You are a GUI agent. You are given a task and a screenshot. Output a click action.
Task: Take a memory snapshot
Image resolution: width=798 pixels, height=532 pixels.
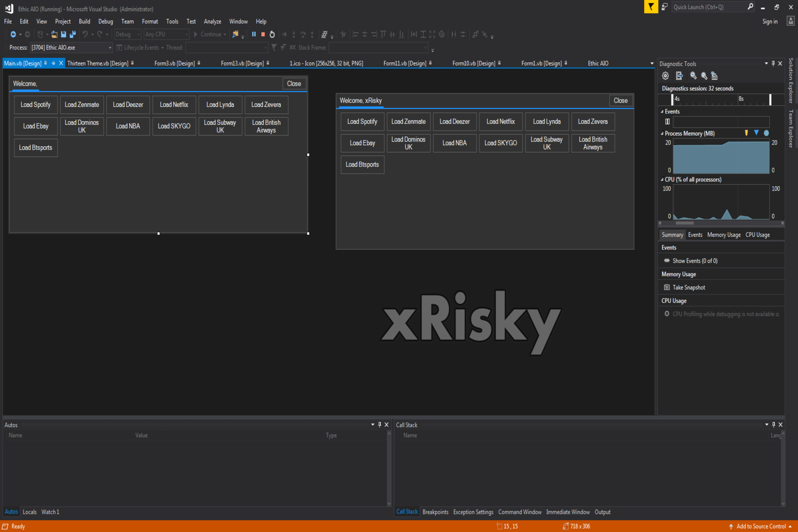[688, 288]
